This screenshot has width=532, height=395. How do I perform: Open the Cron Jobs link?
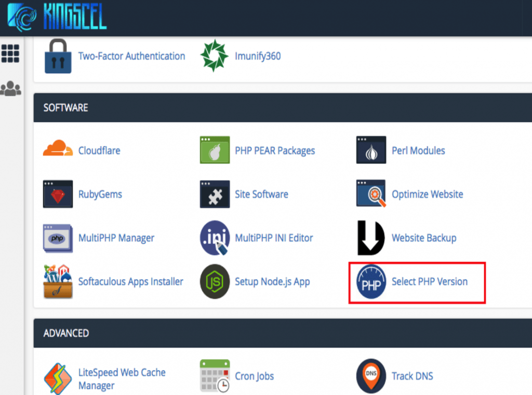point(254,376)
